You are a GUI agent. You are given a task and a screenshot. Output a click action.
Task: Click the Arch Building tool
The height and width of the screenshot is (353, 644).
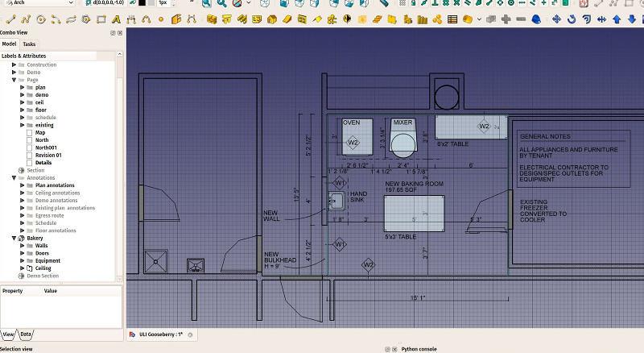tap(271, 19)
